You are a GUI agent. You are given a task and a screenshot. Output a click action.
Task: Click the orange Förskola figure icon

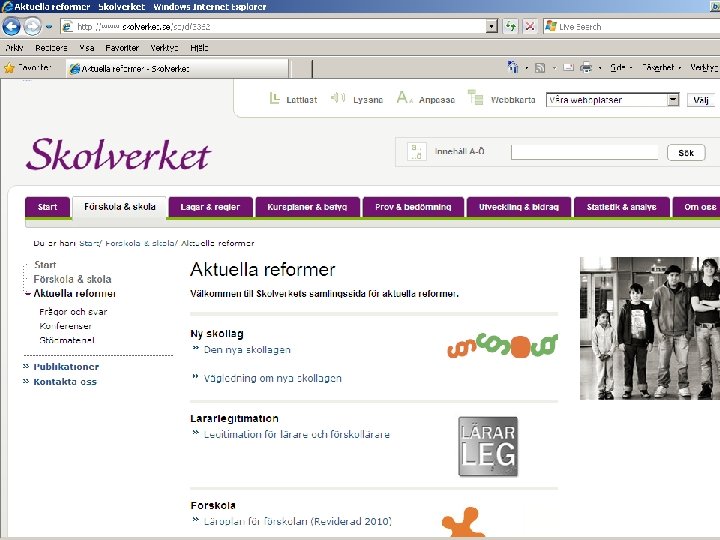463,523
